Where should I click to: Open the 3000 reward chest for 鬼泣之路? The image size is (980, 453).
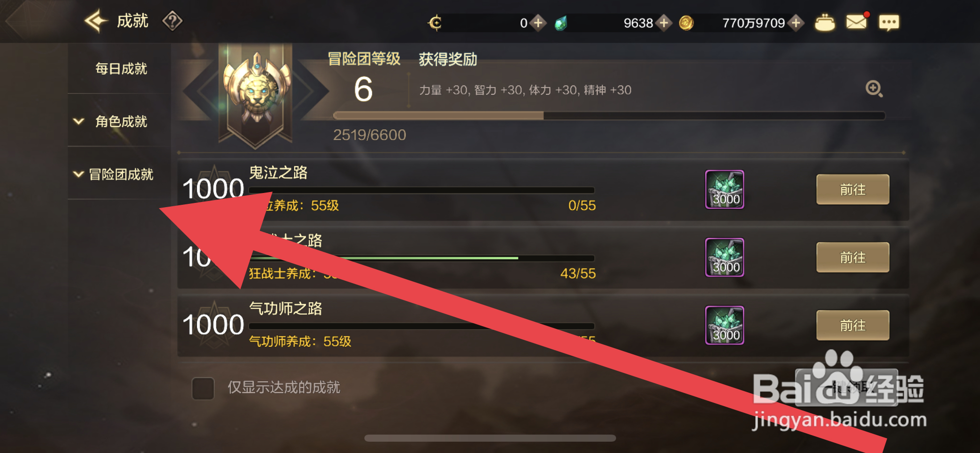coord(725,190)
